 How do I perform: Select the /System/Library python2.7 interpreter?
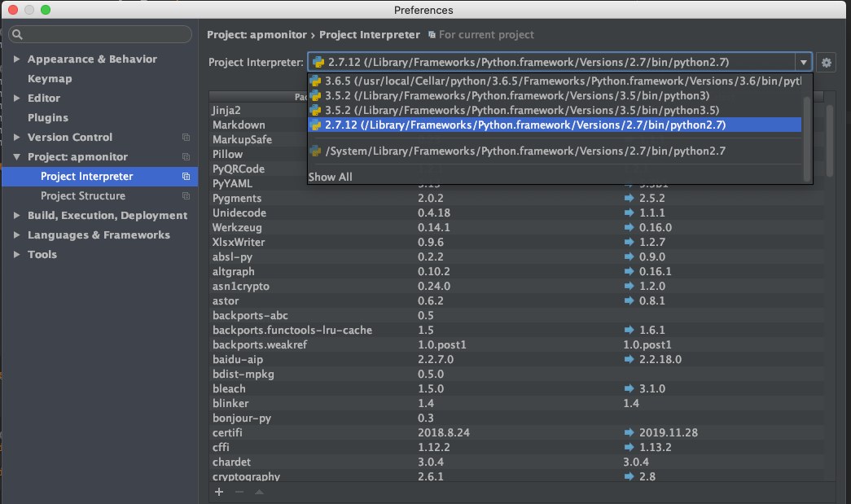[x=524, y=151]
